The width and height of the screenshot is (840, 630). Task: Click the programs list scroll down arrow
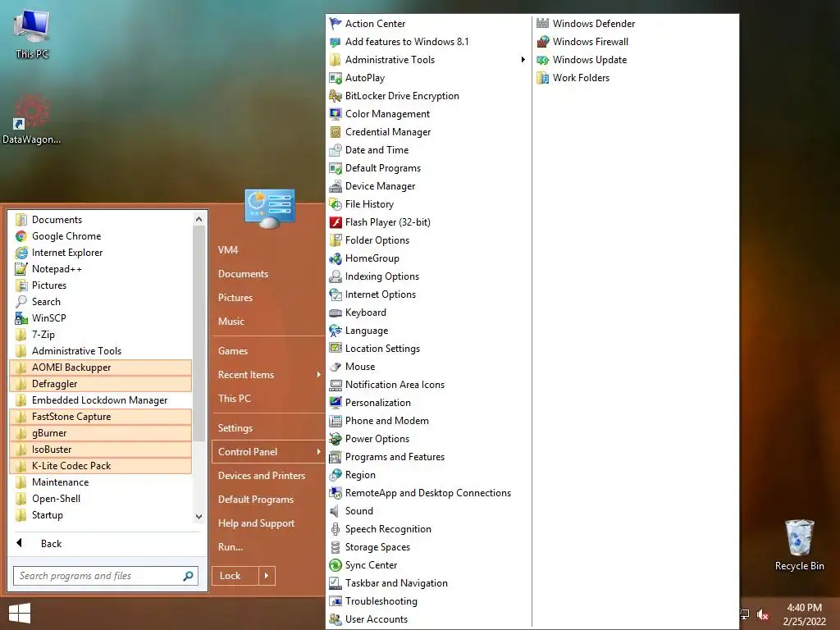point(199,517)
